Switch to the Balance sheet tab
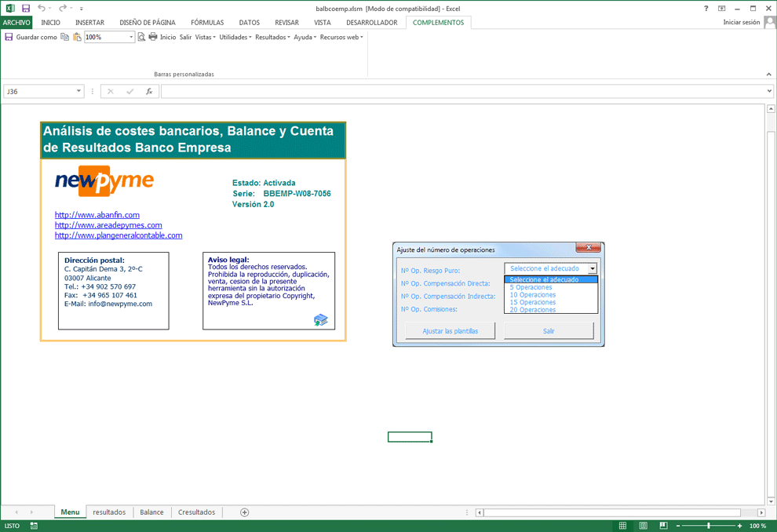 (151, 512)
